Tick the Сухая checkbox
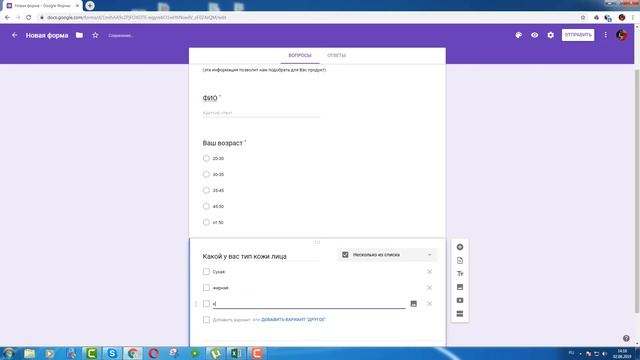 point(206,271)
